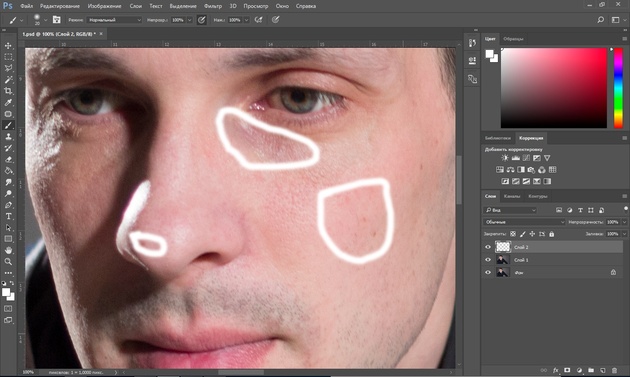The image size is (630, 377).
Task: Open the search icon in options bar
Action: pos(601,20)
